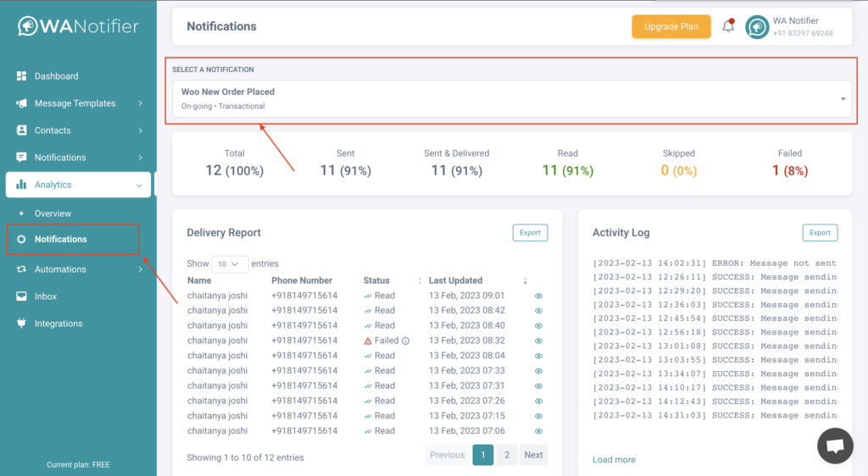
Task: Click eye icon for 13 Feb 07:33 row
Action: (x=538, y=371)
